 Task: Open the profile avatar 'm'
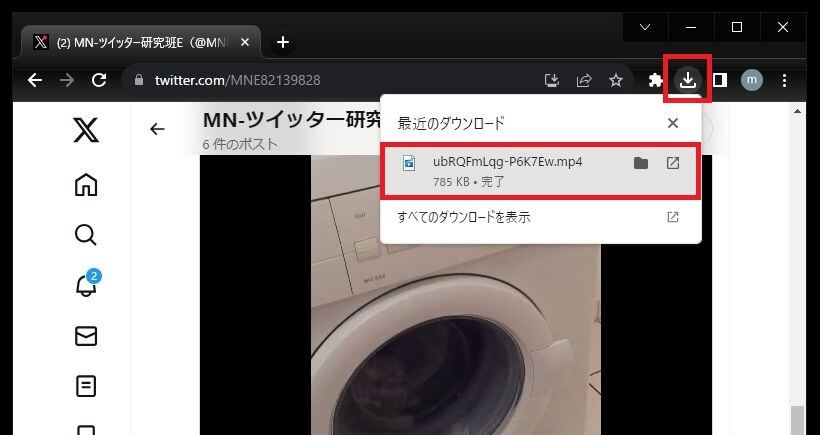point(751,80)
